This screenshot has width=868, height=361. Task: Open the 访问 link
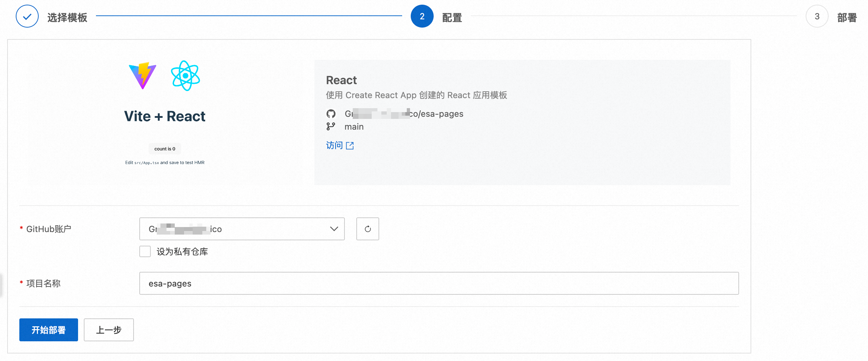click(x=340, y=145)
